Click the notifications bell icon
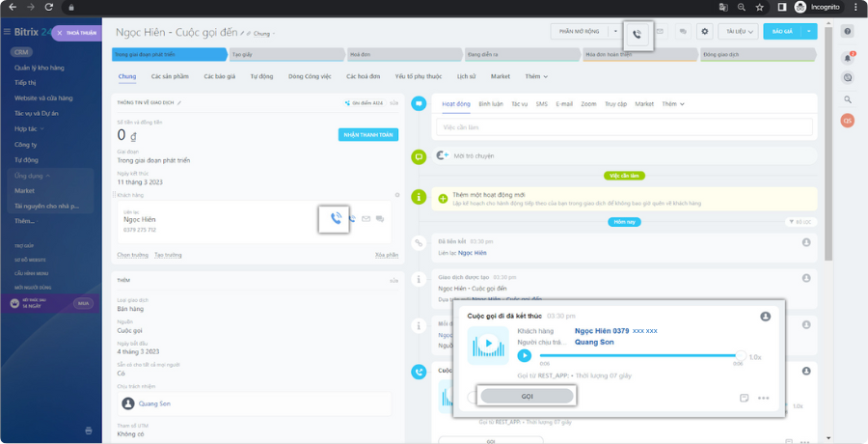The height and width of the screenshot is (444, 868). (x=848, y=58)
